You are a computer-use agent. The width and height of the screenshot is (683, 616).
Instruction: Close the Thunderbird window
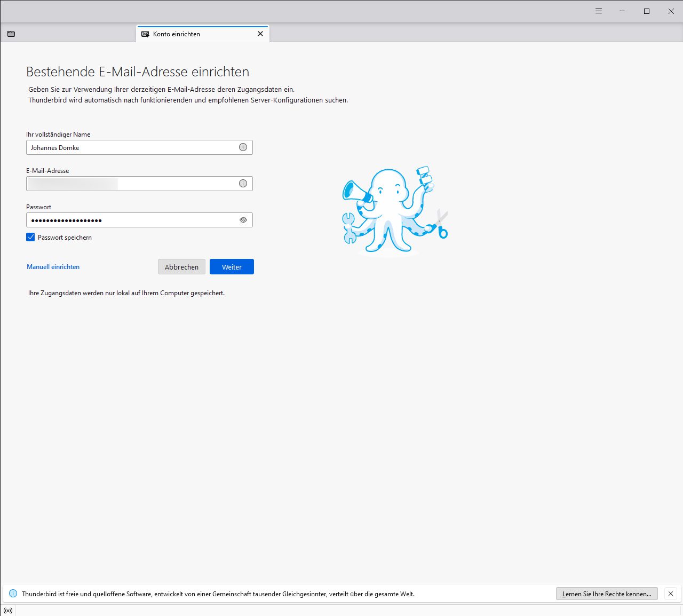click(671, 11)
